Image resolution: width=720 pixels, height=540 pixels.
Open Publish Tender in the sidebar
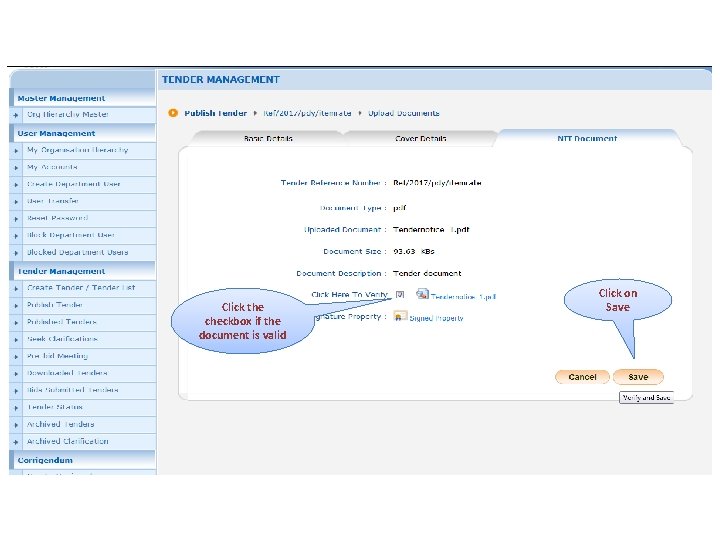55,305
